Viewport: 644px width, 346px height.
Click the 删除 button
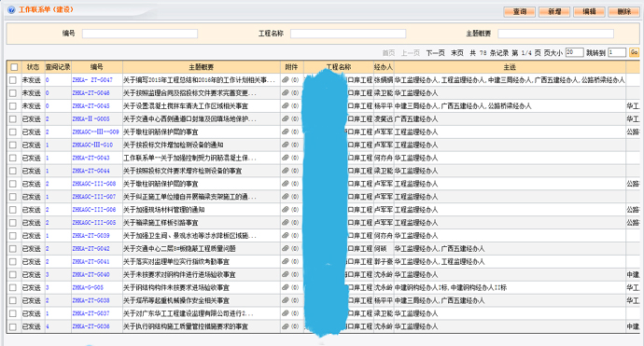623,12
